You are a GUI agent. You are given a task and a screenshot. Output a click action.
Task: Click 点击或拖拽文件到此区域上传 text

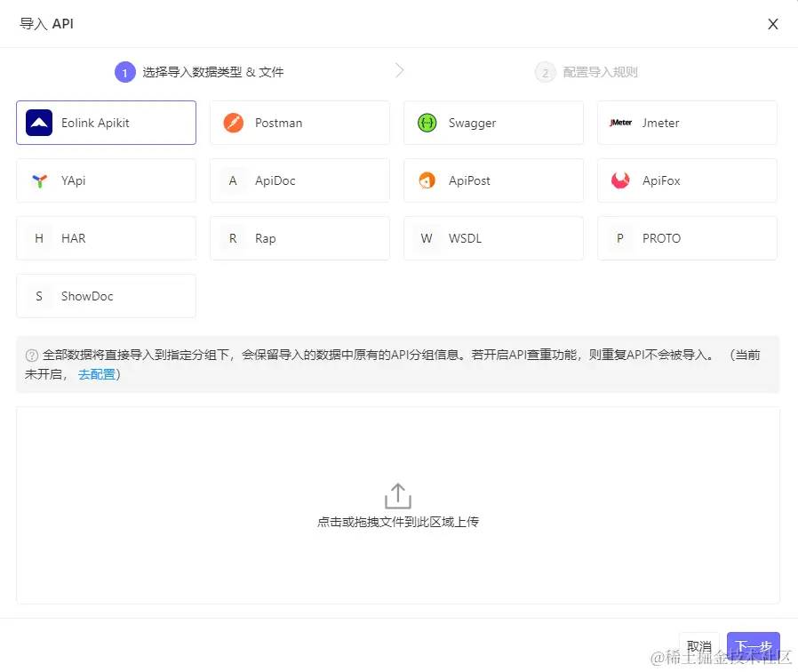(x=398, y=523)
